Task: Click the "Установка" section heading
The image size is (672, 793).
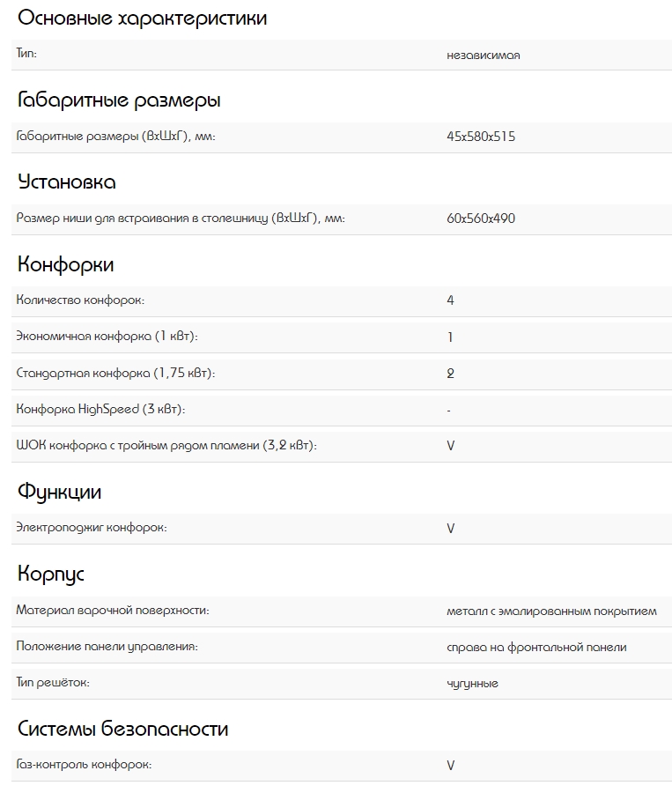Action: pyautogui.click(x=67, y=182)
